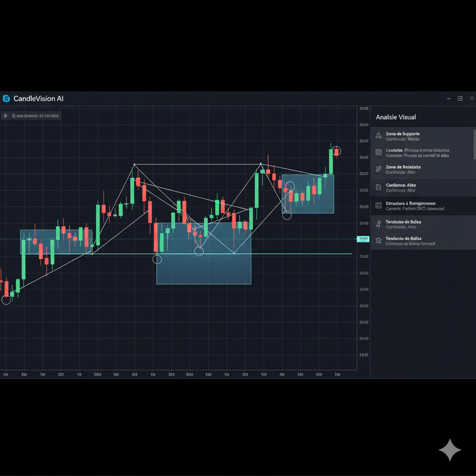Click the Analsie Visual panel scrollbar
This screenshot has height=476, width=476.
click(474, 143)
